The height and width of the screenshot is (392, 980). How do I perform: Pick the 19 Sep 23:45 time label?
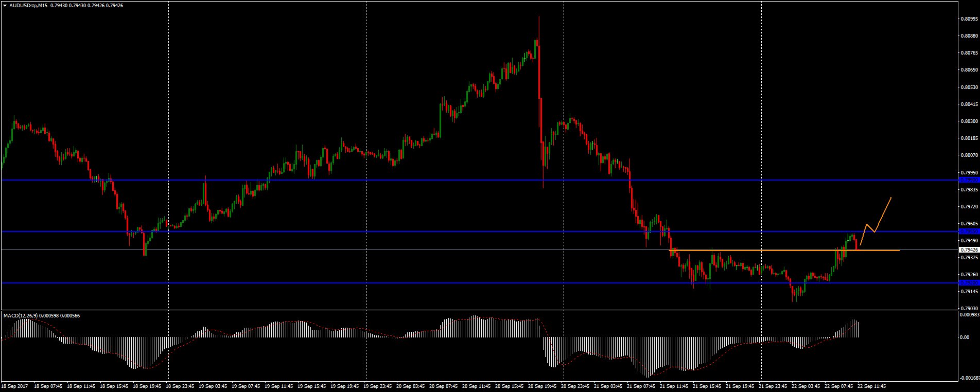[x=379, y=385]
